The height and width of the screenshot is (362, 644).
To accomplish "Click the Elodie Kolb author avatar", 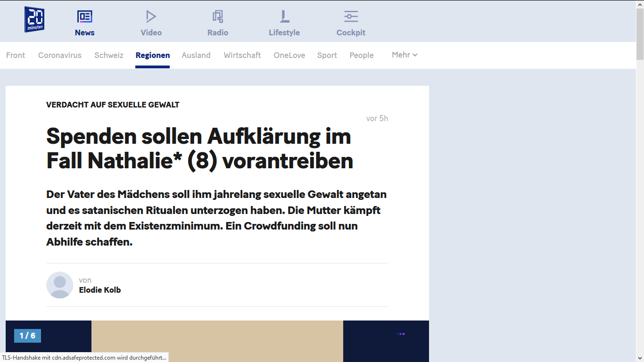I will coord(60,285).
